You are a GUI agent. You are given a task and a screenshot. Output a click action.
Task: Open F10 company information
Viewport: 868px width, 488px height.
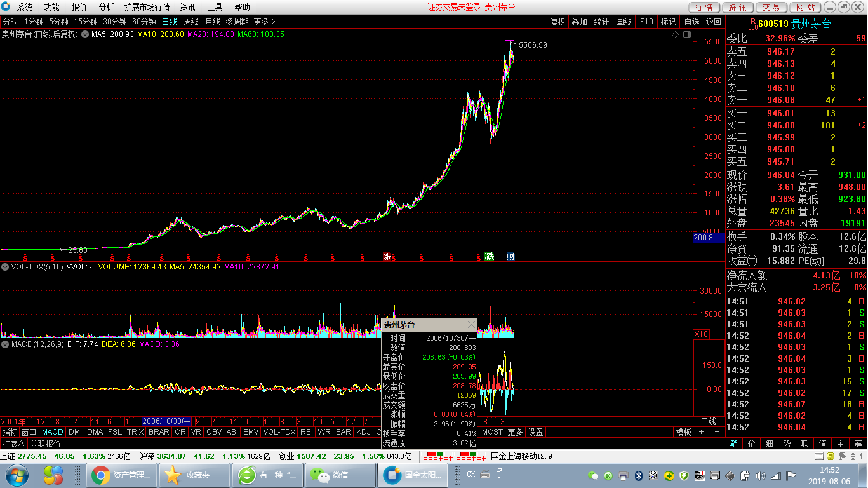click(646, 22)
